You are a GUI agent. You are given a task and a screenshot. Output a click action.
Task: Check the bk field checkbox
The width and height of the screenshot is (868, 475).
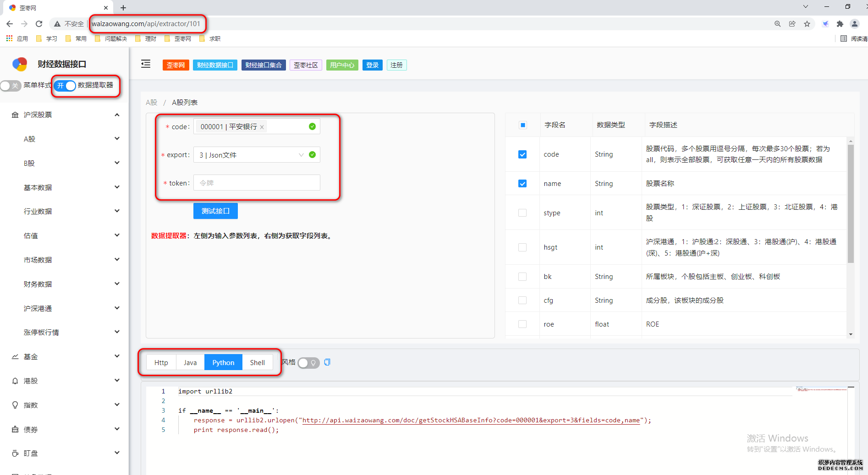coord(522,277)
